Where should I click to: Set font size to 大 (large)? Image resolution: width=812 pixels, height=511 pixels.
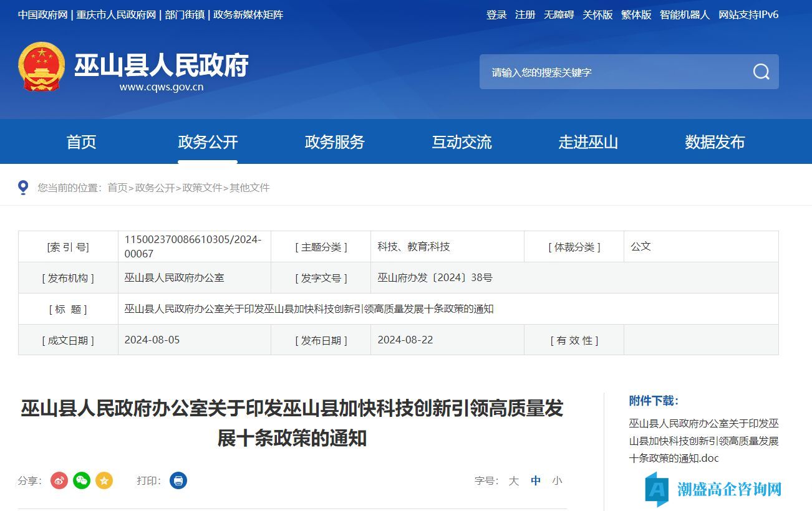(513, 480)
